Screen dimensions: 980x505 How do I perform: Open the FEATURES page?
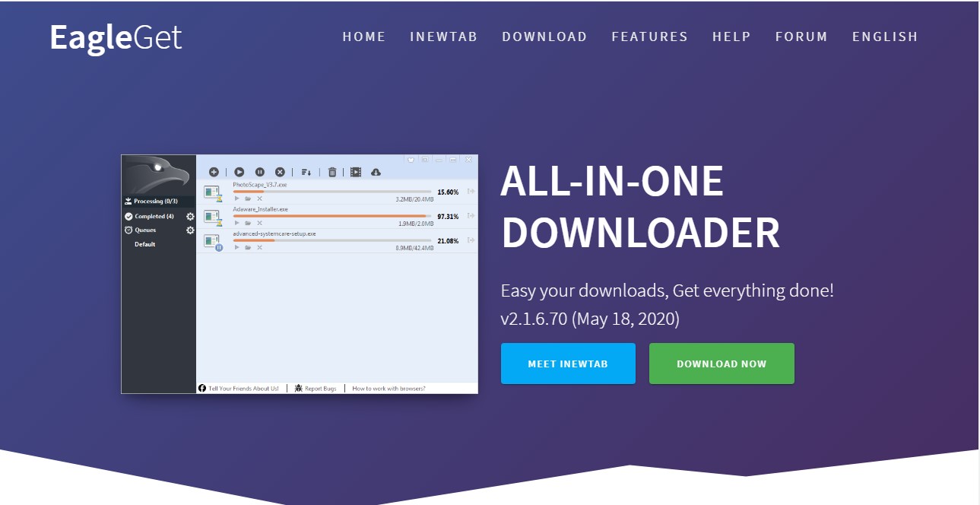650,37
